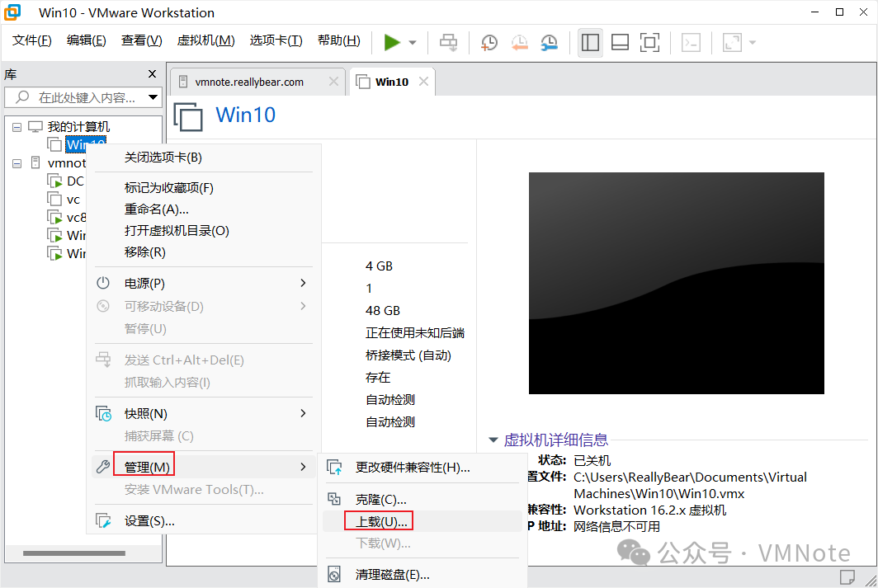Open the 查看(V) menu
Screen dimensions: 878x588
pos(142,41)
